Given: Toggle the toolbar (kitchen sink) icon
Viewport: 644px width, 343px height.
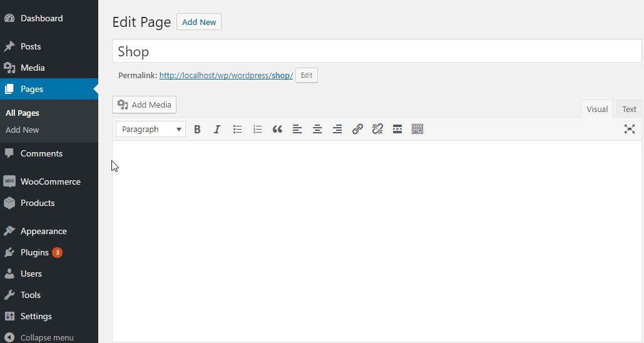Looking at the screenshot, I should (417, 130).
